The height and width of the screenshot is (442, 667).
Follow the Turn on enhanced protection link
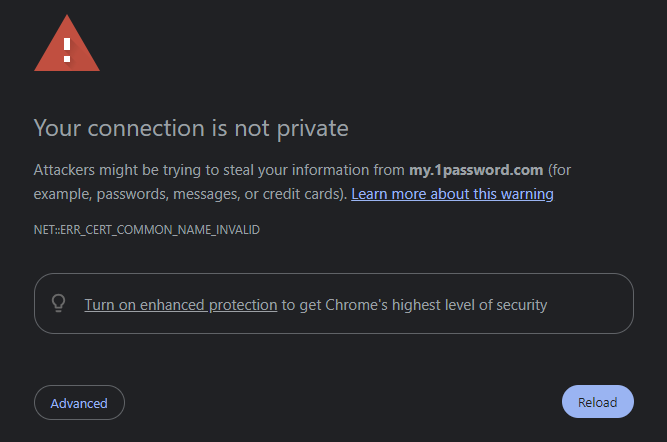coord(180,304)
